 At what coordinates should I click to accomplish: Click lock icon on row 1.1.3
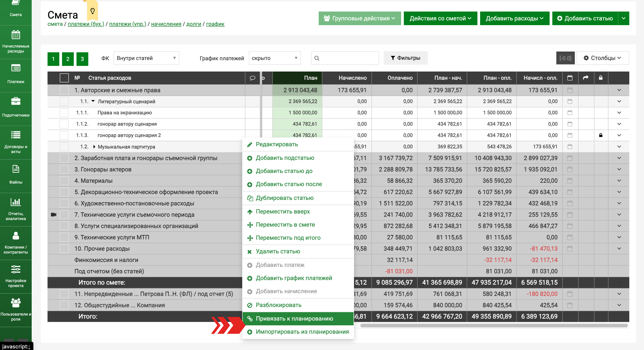click(x=601, y=135)
